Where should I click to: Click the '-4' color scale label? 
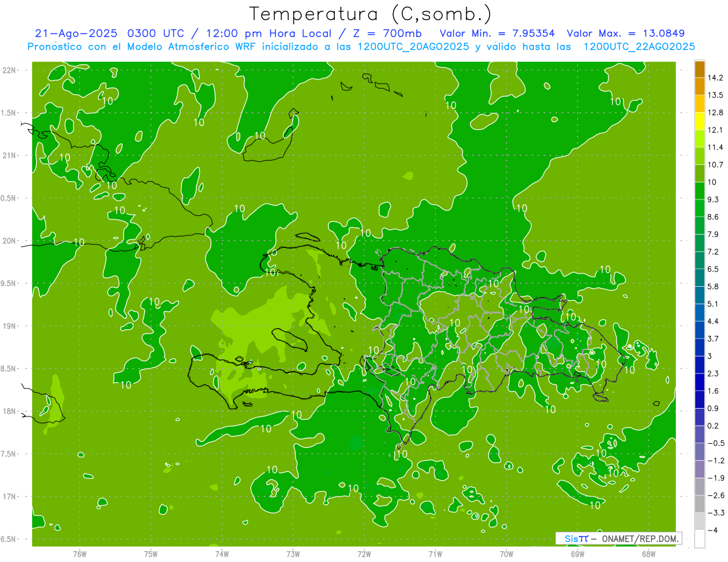(713, 530)
